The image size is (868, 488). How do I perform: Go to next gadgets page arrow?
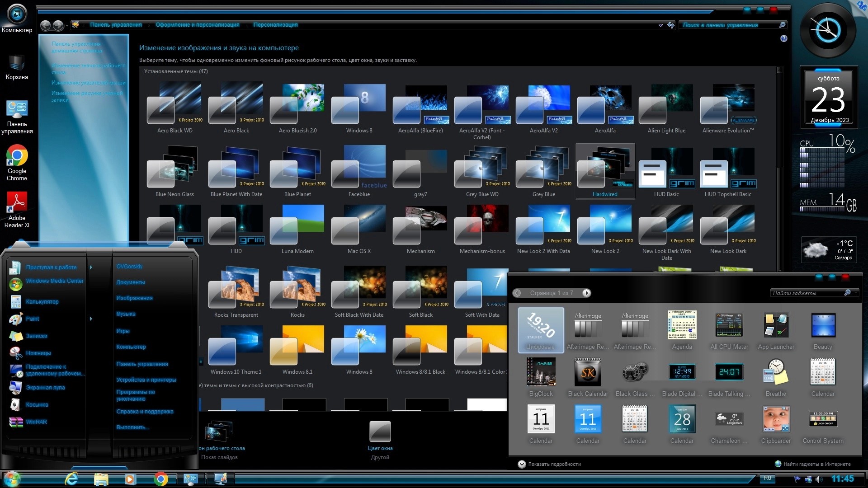586,293
